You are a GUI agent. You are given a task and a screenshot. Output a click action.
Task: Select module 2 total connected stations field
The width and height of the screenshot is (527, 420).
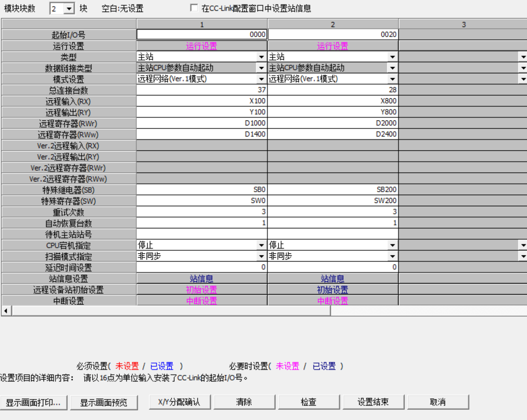pos(333,90)
